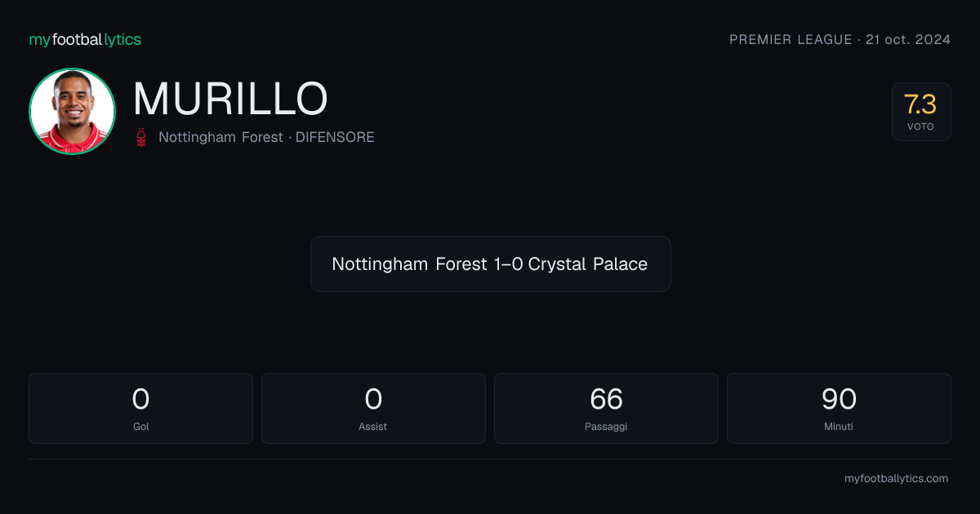
Task: Click the 90 minutes value
Action: [x=839, y=399]
